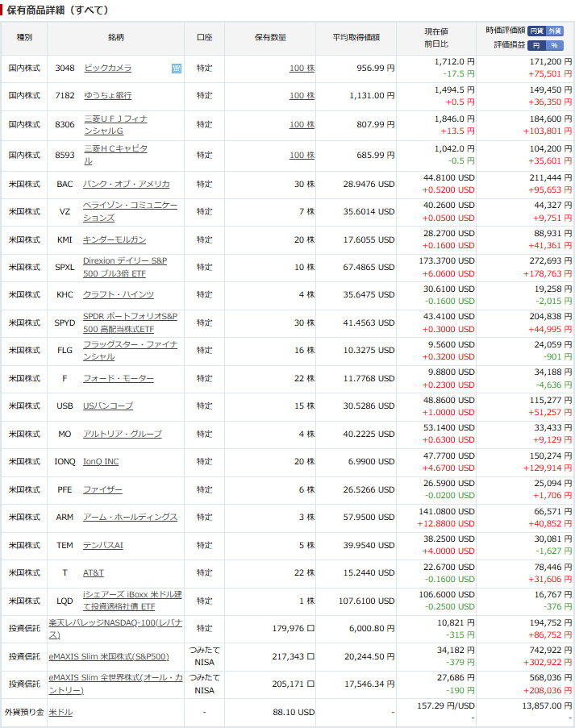The image size is (575, 728).
Task: Open ゆうちょ銀行 stock details
Action: (x=107, y=96)
